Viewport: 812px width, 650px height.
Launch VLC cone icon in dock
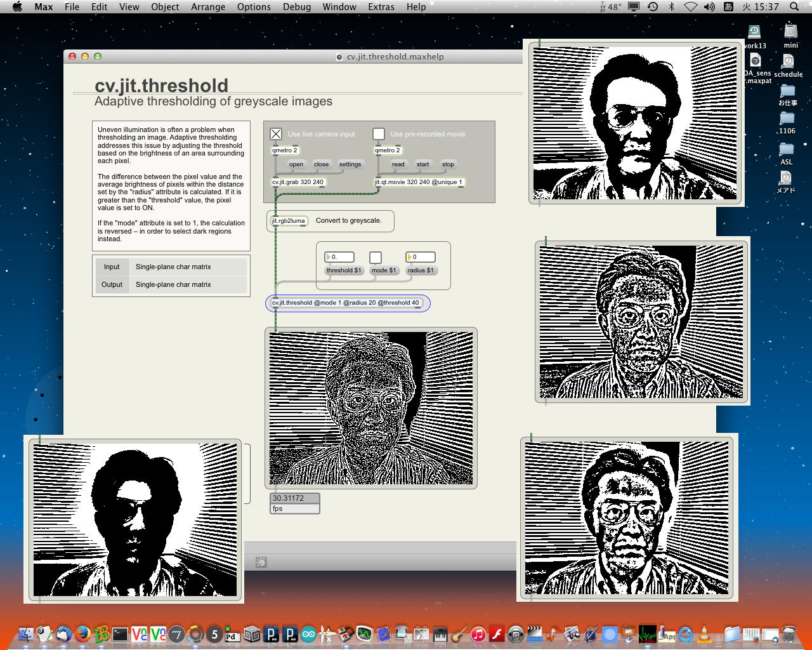pos(704,633)
